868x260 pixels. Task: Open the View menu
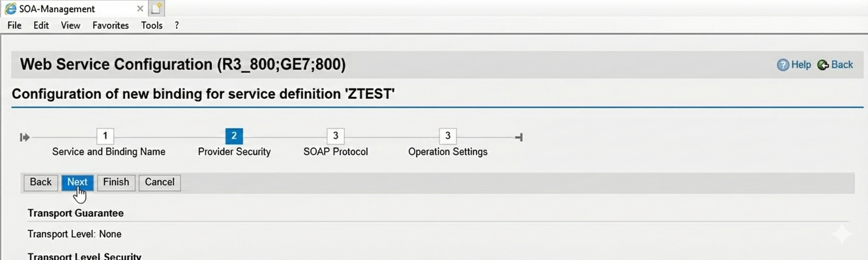pyautogui.click(x=70, y=26)
